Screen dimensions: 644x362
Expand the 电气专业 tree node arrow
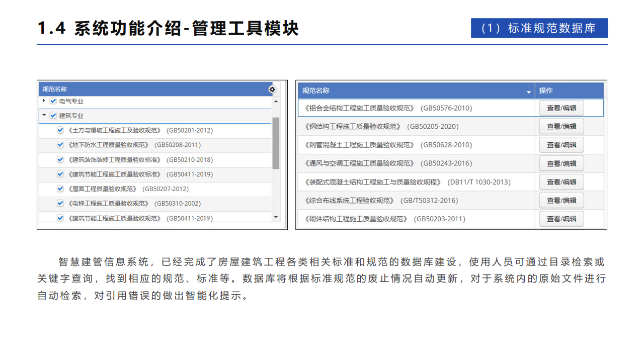click(44, 101)
